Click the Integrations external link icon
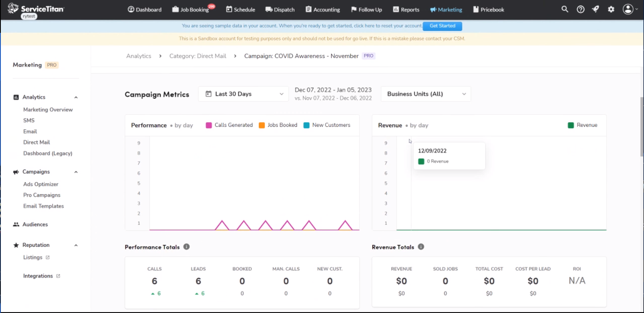Image resolution: width=644 pixels, height=313 pixels. (58, 276)
